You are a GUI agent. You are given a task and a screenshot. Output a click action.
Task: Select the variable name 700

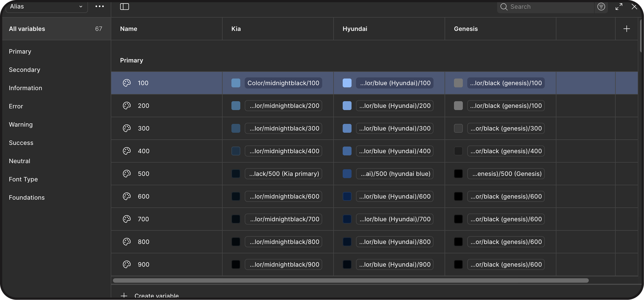143,219
